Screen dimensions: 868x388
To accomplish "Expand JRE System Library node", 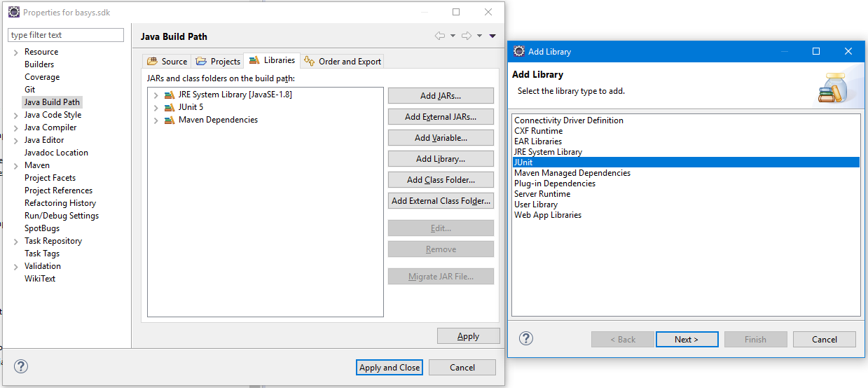I will [156, 95].
